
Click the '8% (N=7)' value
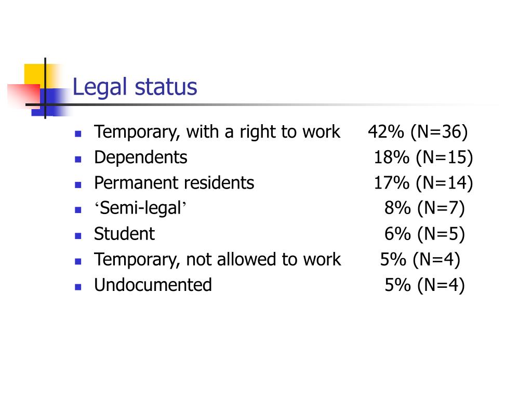pos(424,208)
